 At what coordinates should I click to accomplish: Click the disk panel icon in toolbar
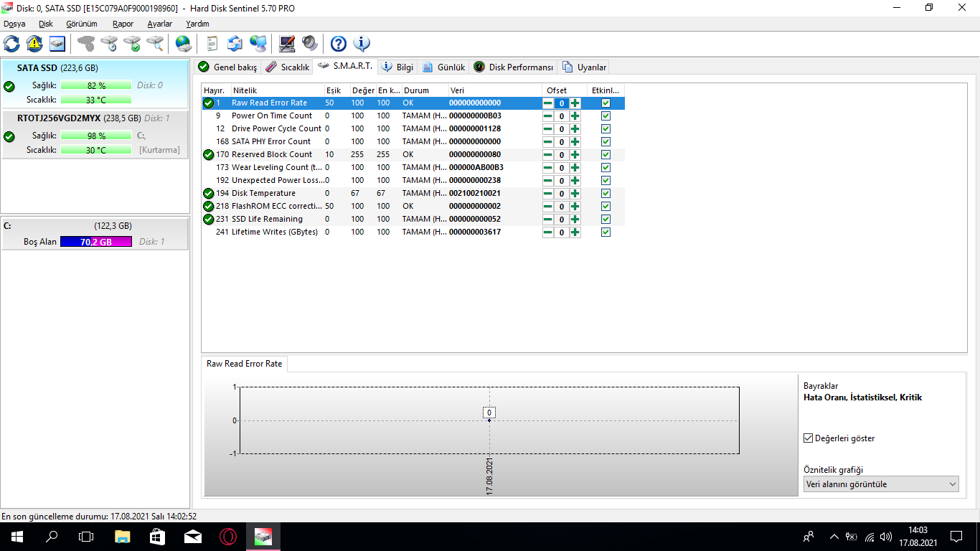57,44
